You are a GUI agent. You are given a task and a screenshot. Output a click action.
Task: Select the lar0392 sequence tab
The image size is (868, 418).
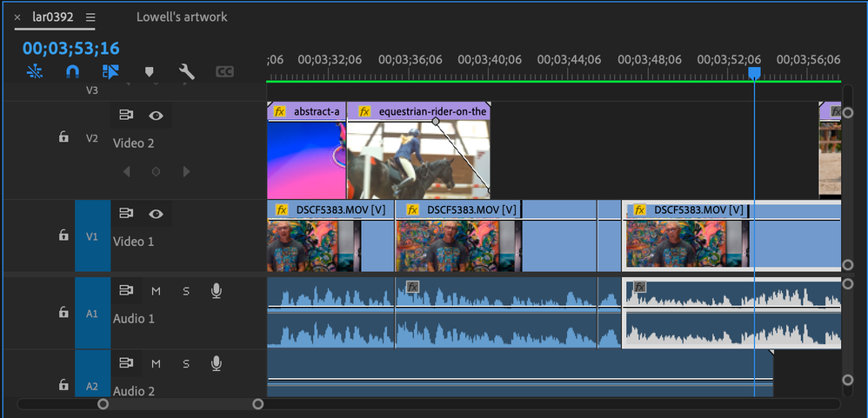coord(52,17)
